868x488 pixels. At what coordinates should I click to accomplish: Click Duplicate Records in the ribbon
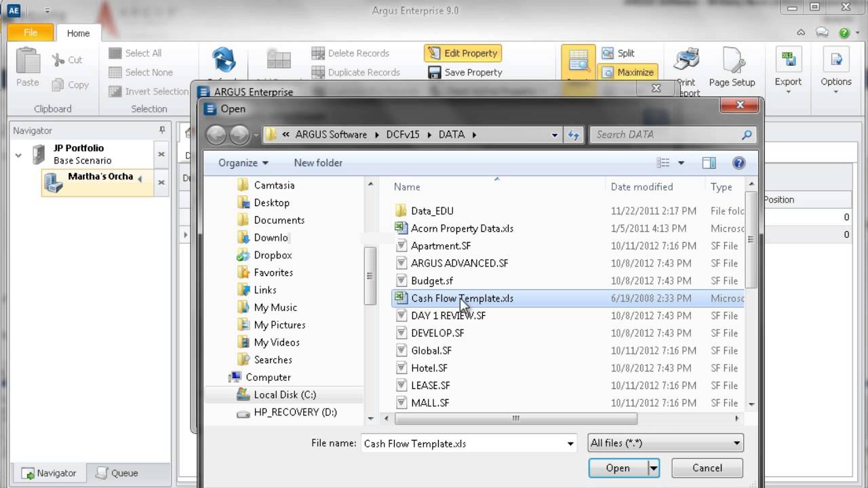click(x=355, y=72)
